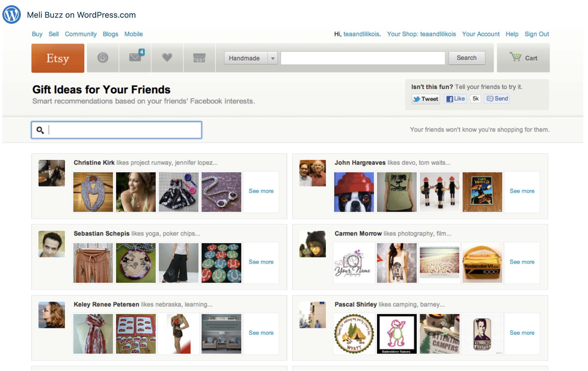Click the orange Etsy logo
The image size is (588, 371).
click(x=58, y=58)
